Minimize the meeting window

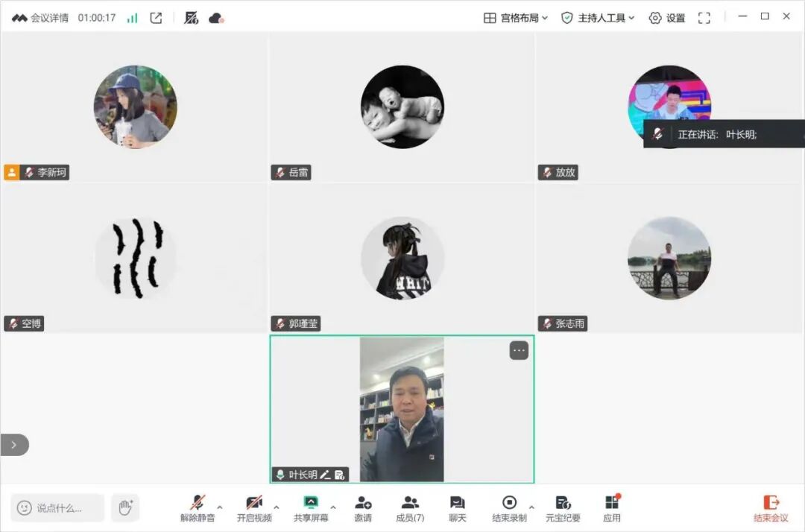(x=742, y=16)
